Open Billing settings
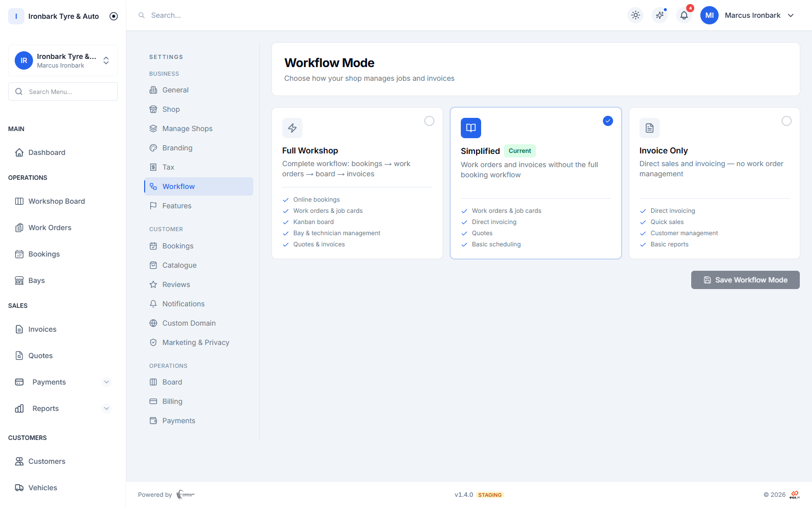Screen dimensions: 812x508 pos(198,401)
